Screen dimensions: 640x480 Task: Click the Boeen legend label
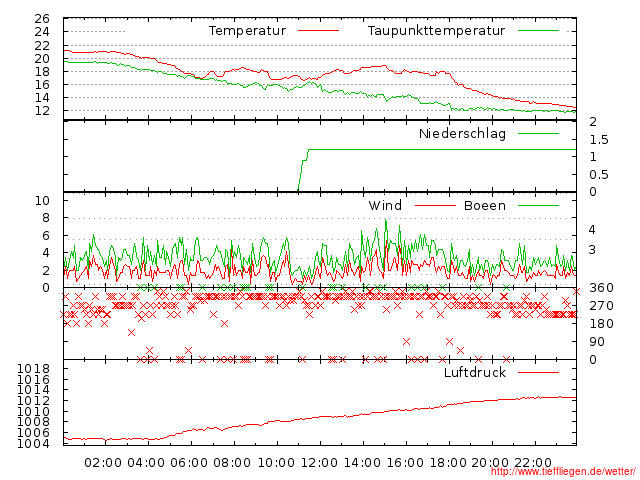pyautogui.click(x=484, y=205)
